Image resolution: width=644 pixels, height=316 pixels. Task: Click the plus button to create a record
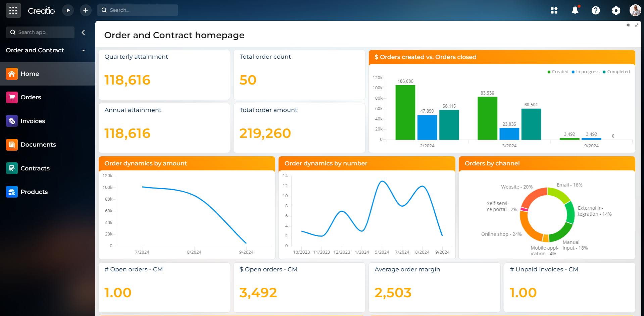coord(85,10)
